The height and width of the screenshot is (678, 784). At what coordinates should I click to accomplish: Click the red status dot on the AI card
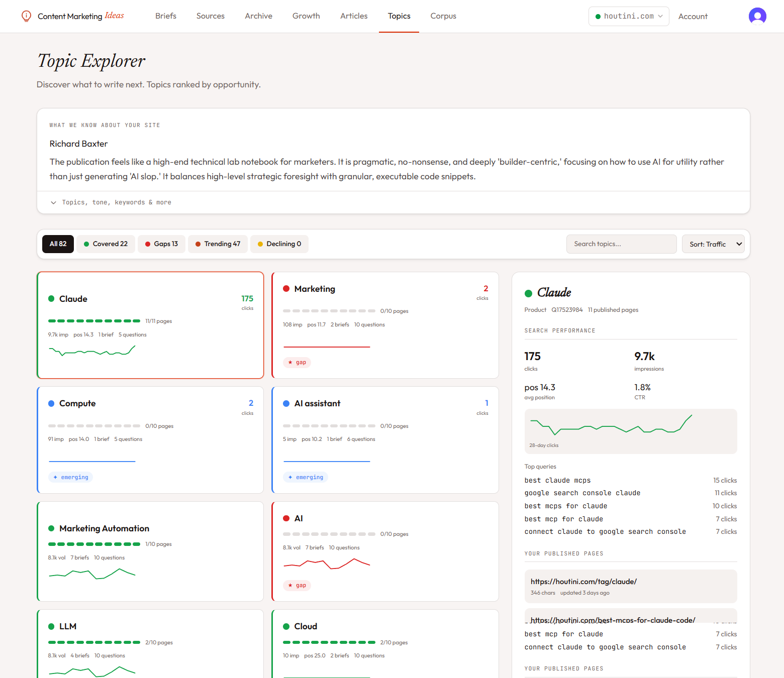(x=286, y=518)
